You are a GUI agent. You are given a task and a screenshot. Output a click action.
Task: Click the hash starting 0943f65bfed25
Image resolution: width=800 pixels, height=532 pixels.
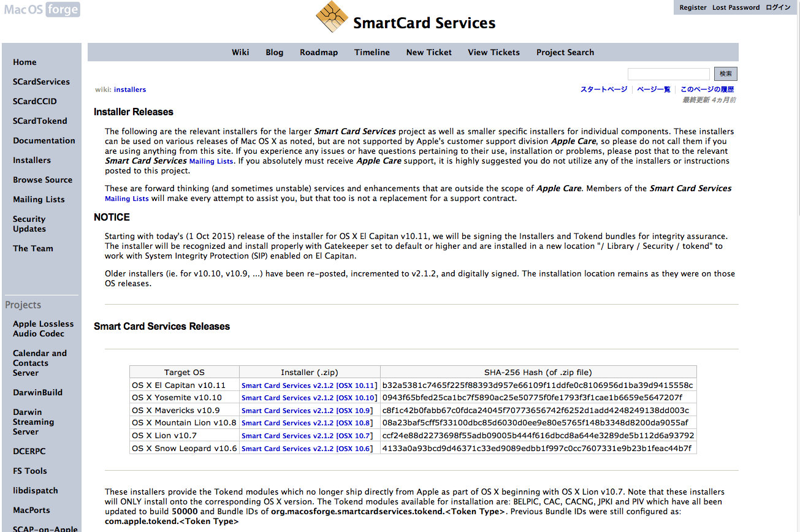click(x=532, y=398)
